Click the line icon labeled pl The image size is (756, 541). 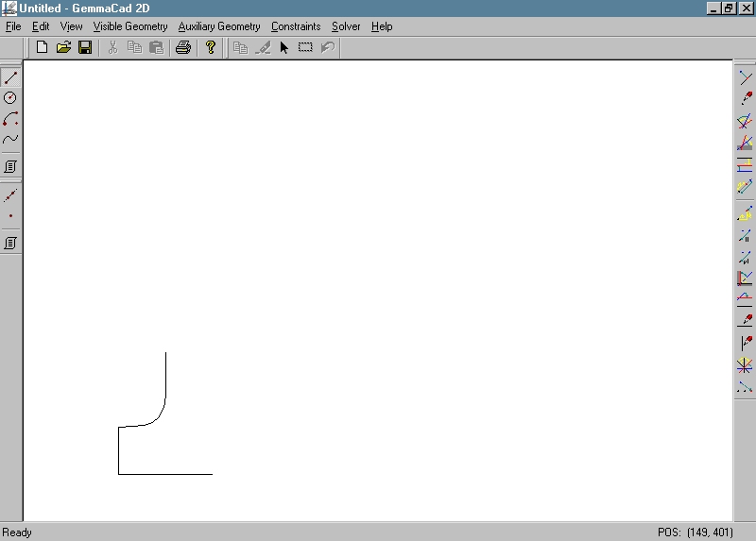pyautogui.click(x=745, y=257)
